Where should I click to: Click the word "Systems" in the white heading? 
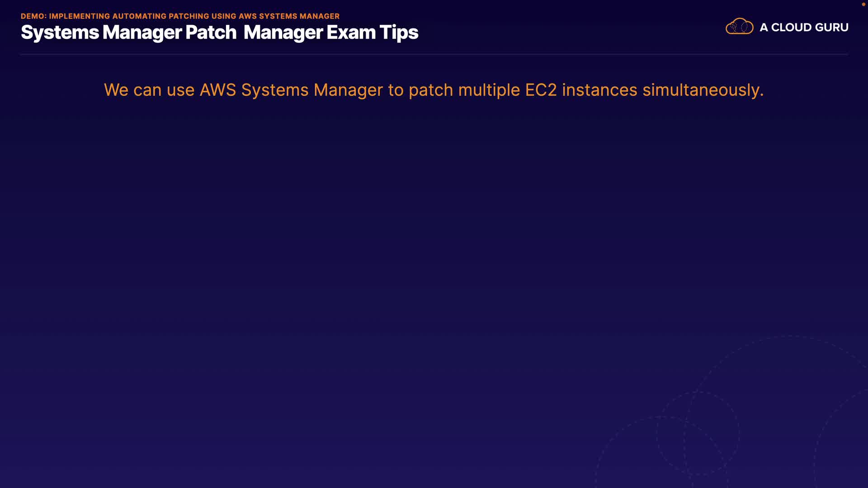(x=60, y=33)
